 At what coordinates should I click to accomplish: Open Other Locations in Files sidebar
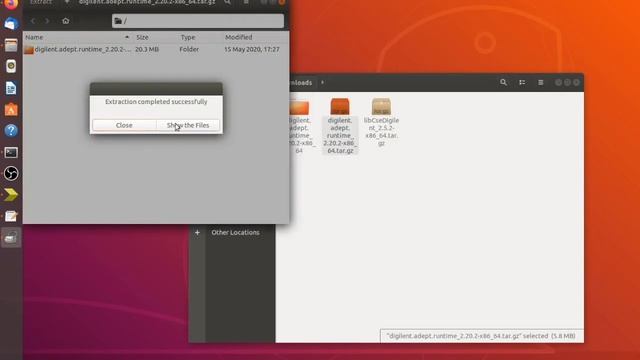[x=236, y=233]
